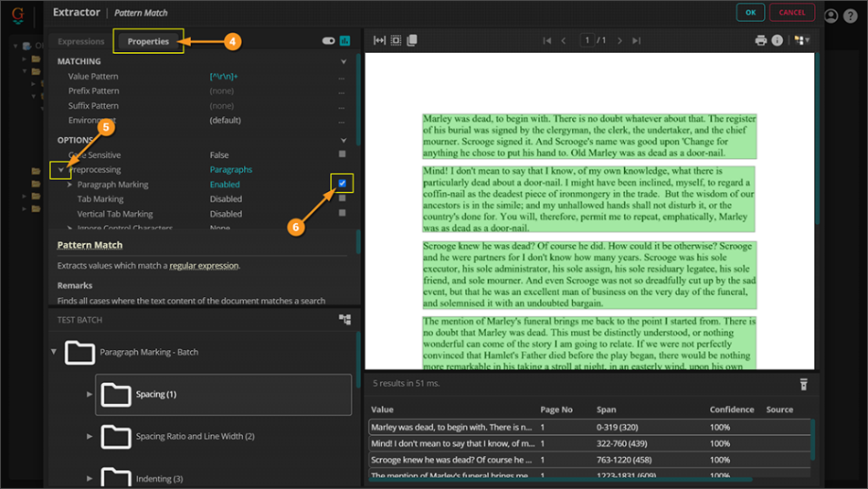The height and width of the screenshot is (489, 868).
Task: Collapse the MATCHING section chevron
Action: tap(344, 61)
